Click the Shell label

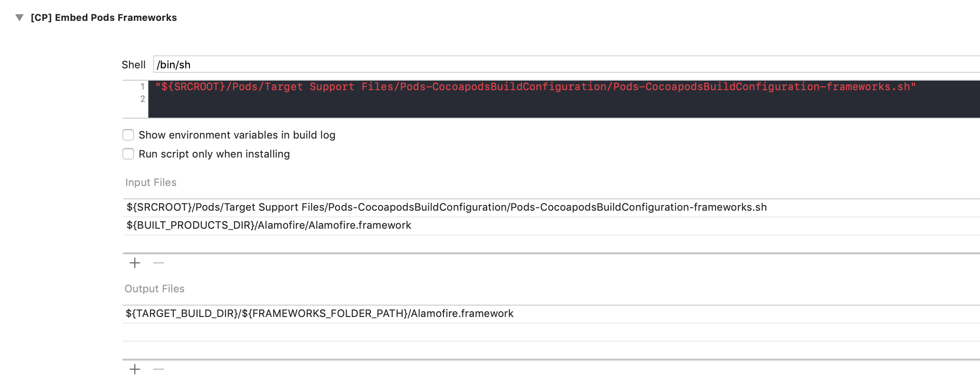coord(133,65)
